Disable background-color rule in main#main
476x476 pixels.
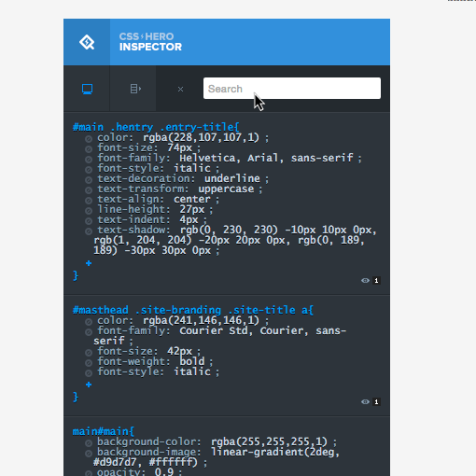point(89,443)
